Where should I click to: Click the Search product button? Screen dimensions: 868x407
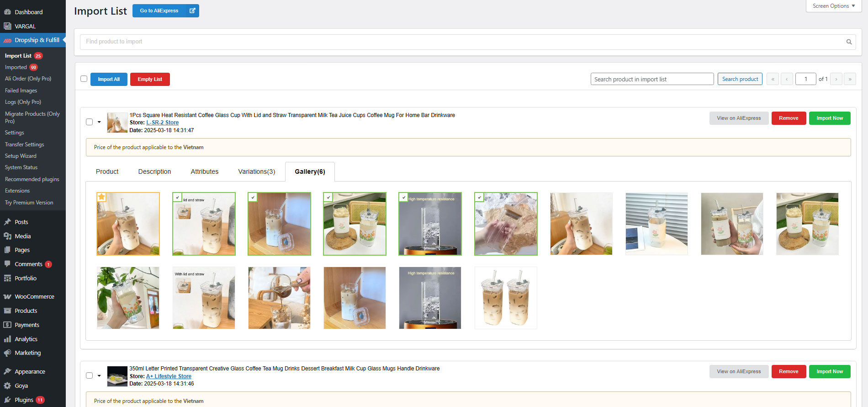[x=740, y=79]
